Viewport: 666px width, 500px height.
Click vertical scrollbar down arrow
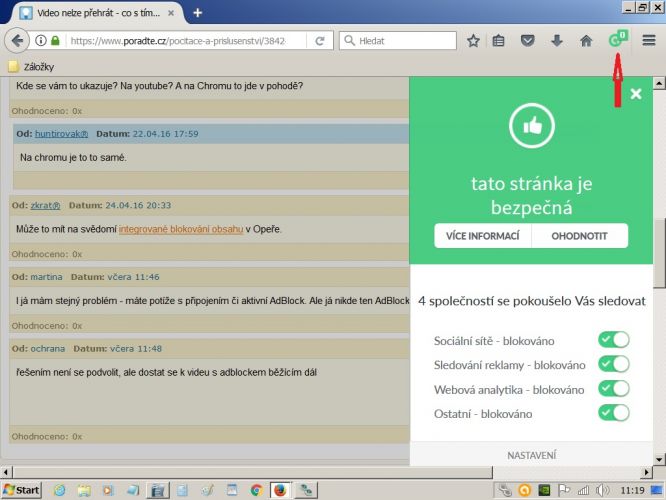pos(659,459)
